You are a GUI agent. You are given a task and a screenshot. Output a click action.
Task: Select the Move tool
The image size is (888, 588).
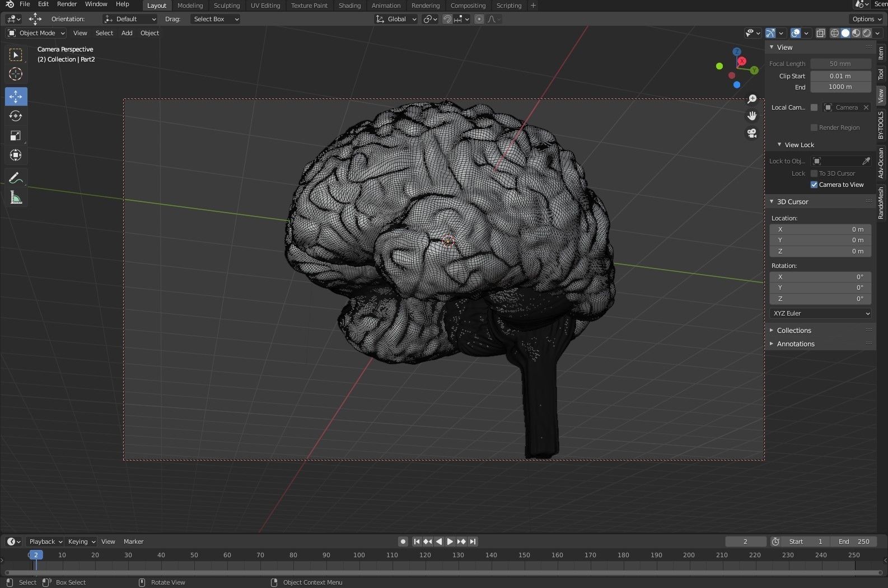(x=16, y=96)
